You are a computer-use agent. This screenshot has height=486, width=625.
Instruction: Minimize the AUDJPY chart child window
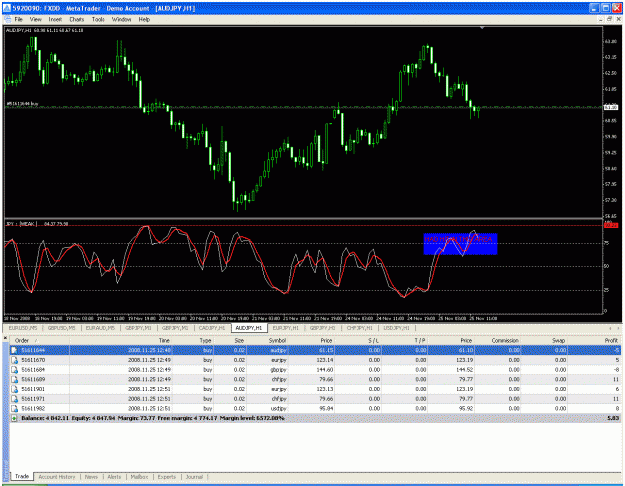click(x=601, y=19)
